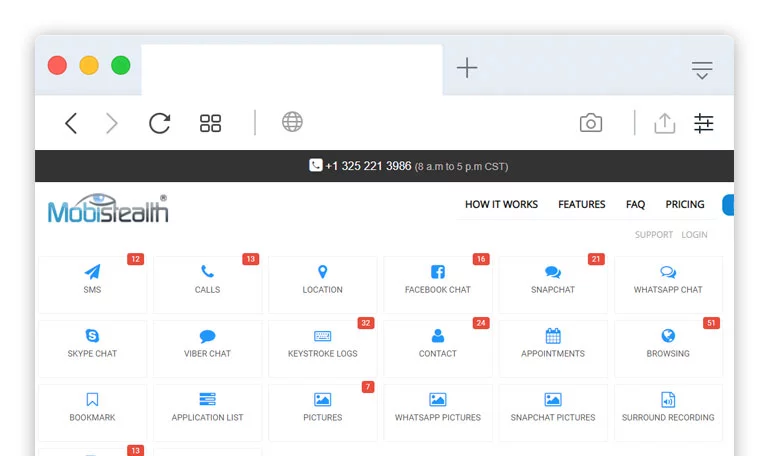Image resolution: width=768 pixels, height=456 pixels.
Task: Click the red 7 badge on PICTURES
Action: 368,387
